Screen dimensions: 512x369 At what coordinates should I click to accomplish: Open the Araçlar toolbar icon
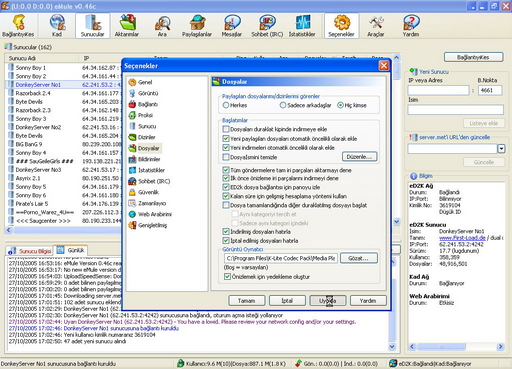pos(376,26)
